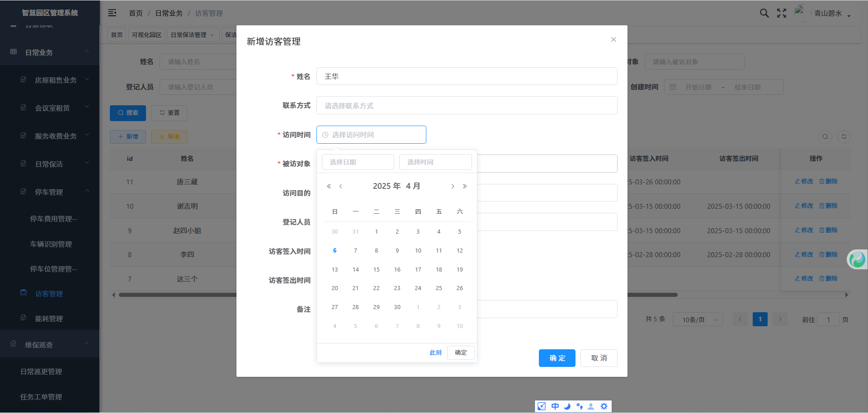868x413 pixels.
Task: Go to next month in calendar
Action: click(x=453, y=186)
